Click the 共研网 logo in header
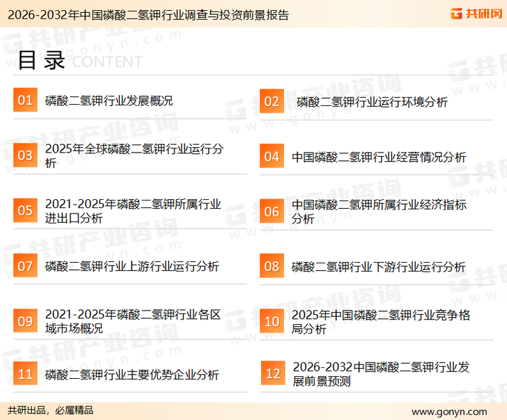 point(477,14)
